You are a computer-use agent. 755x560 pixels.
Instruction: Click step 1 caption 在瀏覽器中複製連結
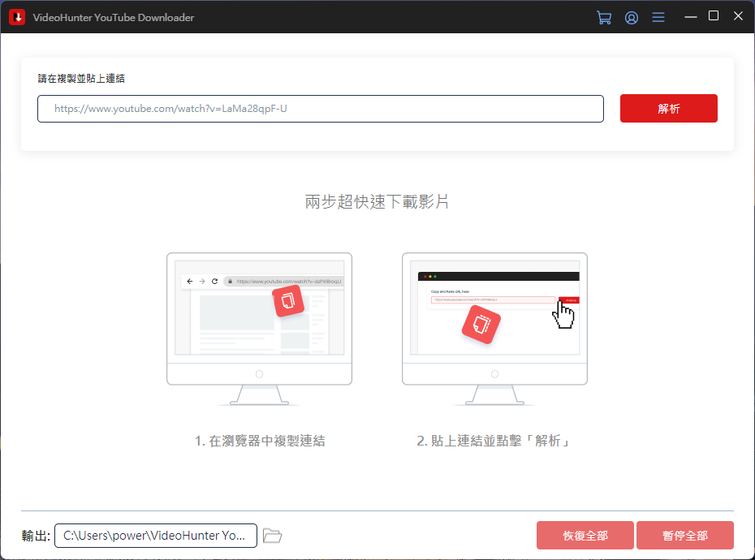coord(260,441)
